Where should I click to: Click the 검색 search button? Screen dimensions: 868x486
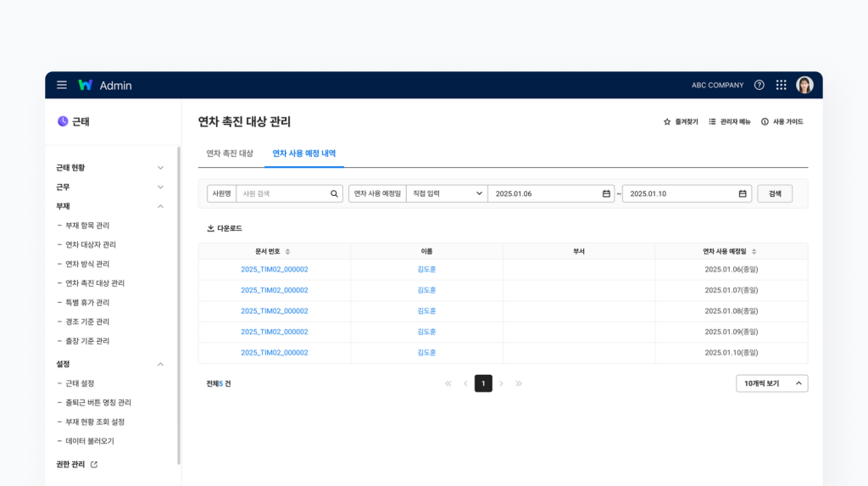(x=775, y=193)
